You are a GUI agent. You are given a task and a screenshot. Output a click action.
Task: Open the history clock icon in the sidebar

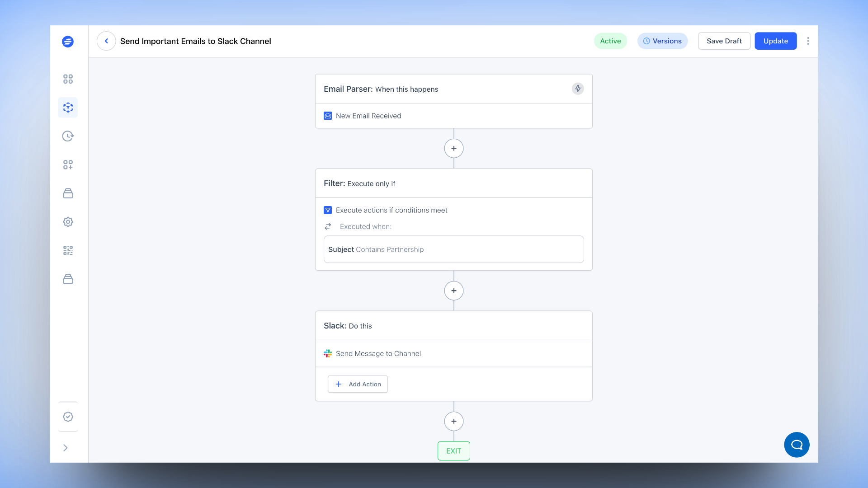(x=68, y=136)
